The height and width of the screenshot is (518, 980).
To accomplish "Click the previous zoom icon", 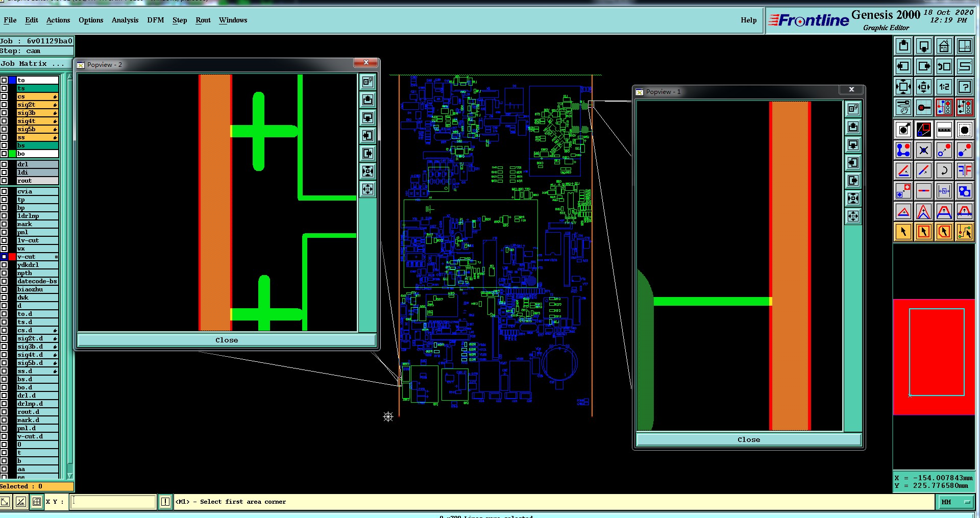I will [944, 66].
